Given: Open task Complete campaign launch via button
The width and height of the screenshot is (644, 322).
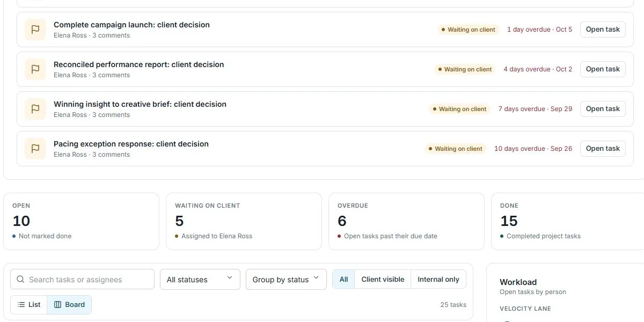Looking at the screenshot, I should [603, 30].
